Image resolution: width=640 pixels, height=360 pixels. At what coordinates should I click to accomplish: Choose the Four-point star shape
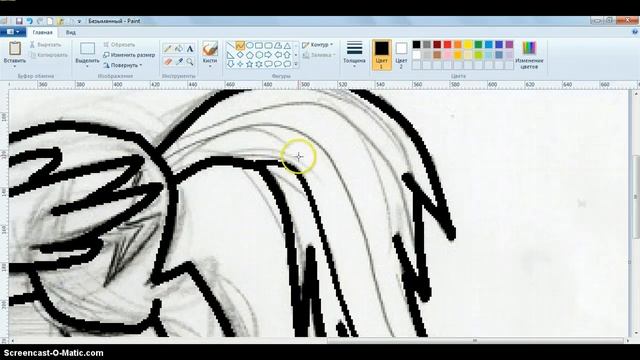pos(240,64)
